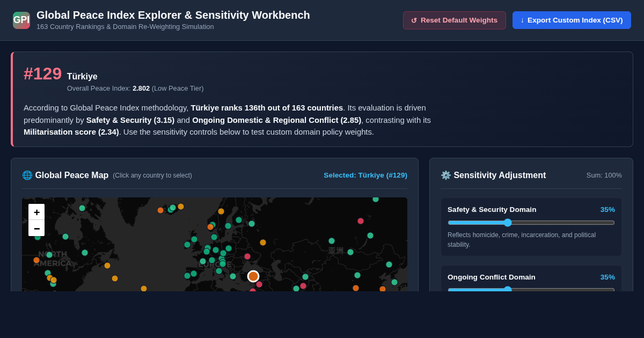
Task: Click the Türkiye country name heading
Action: (x=82, y=76)
